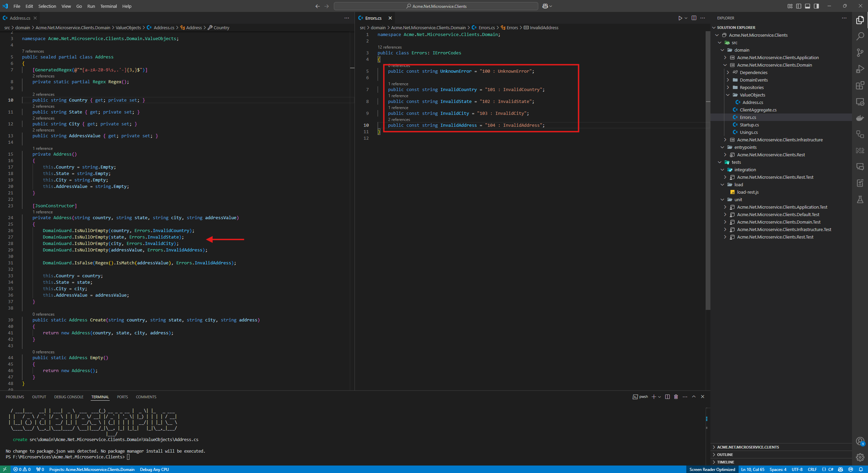
Task: Collapse the ValueObjects folder
Action: (728, 95)
